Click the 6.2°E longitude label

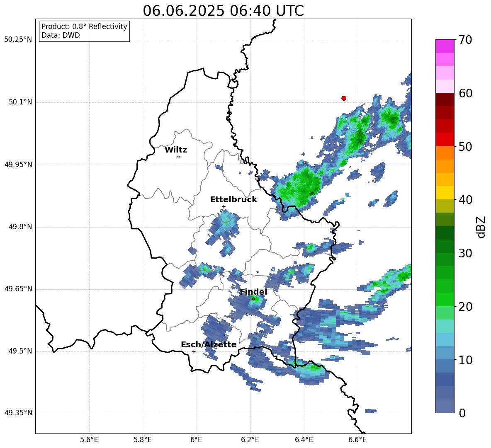click(x=250, y=440)
